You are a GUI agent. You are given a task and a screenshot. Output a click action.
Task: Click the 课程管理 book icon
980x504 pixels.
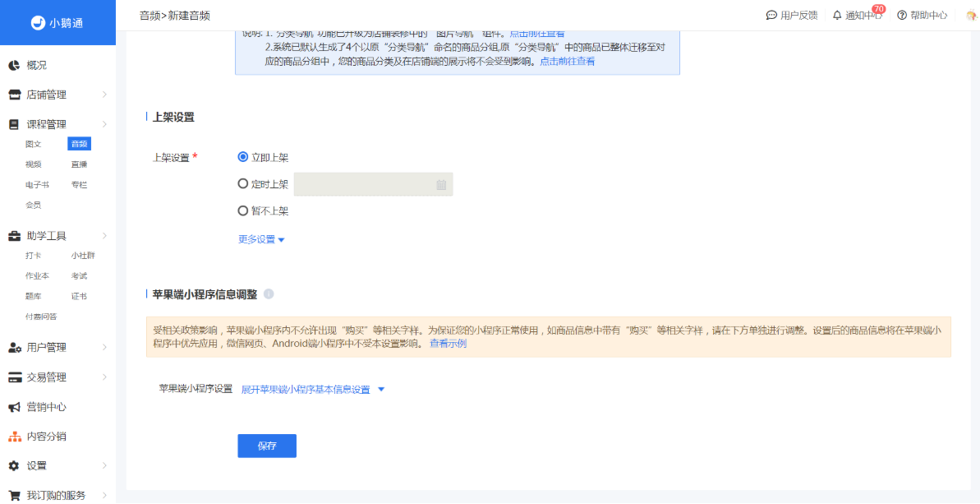point(14,124)
